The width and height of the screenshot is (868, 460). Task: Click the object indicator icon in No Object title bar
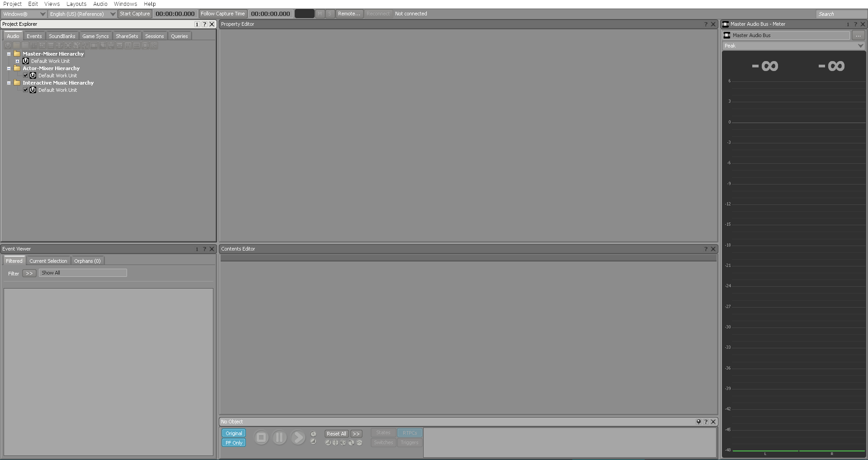point(698,422)
